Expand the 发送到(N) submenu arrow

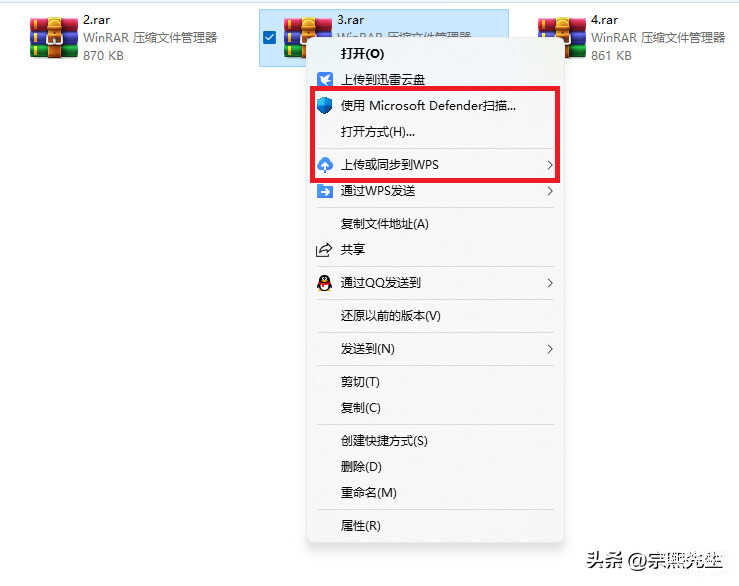550,349
